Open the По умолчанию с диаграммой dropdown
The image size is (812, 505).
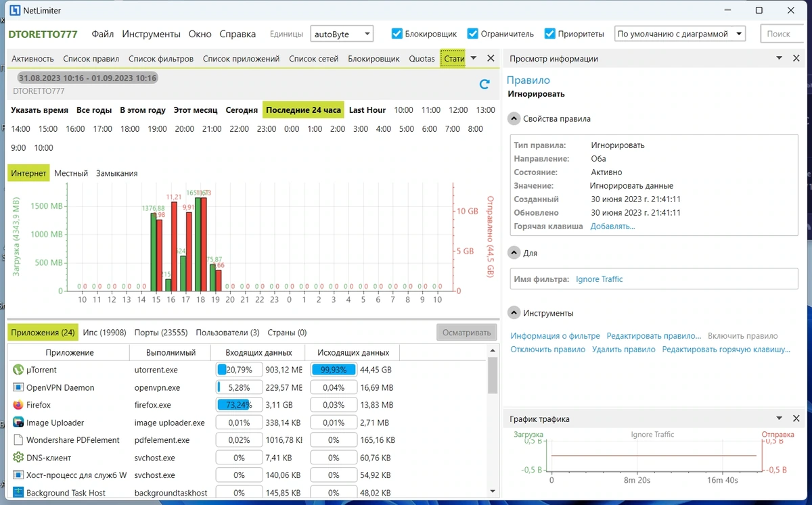coord(679,34)
